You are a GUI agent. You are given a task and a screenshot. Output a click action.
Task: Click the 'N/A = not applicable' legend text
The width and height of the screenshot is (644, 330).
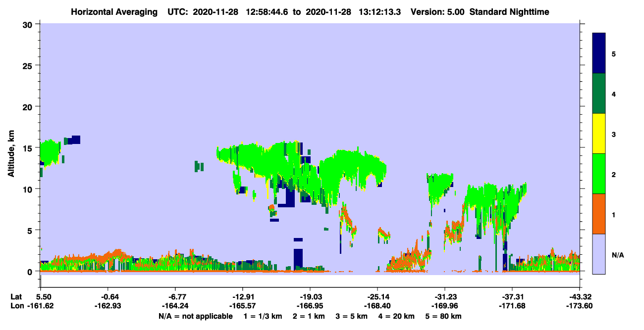(x=196, y=316)
